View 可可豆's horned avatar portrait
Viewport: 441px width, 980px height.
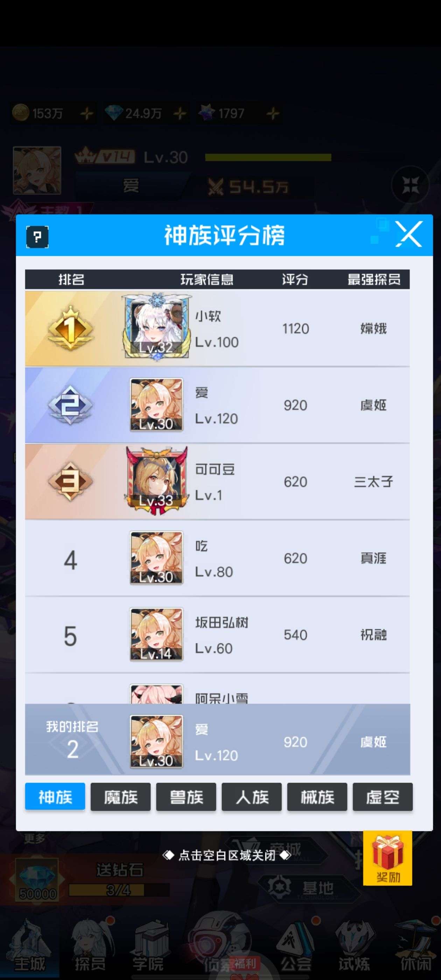coord(156,481)
